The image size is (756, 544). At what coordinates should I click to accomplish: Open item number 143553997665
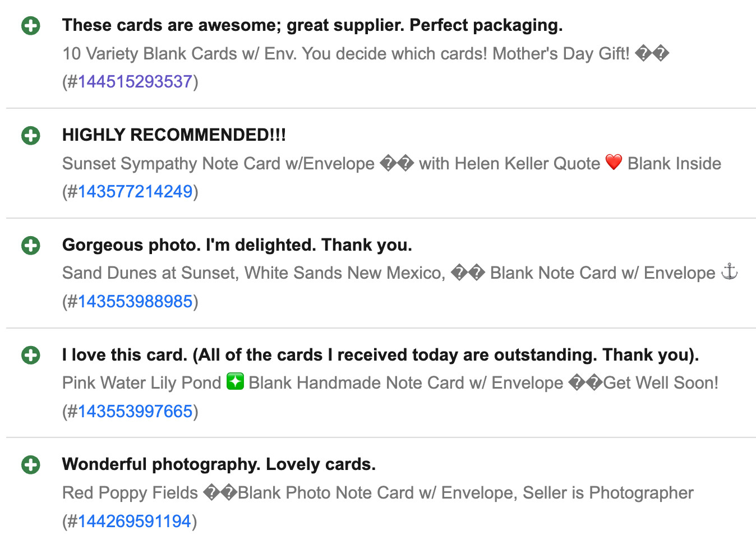point(135,412)
